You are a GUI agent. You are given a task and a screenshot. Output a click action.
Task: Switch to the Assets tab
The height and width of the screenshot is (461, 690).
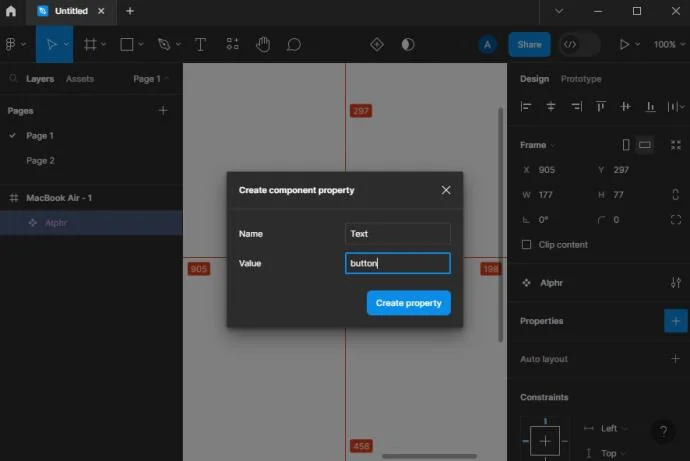(x=80, y=79)
